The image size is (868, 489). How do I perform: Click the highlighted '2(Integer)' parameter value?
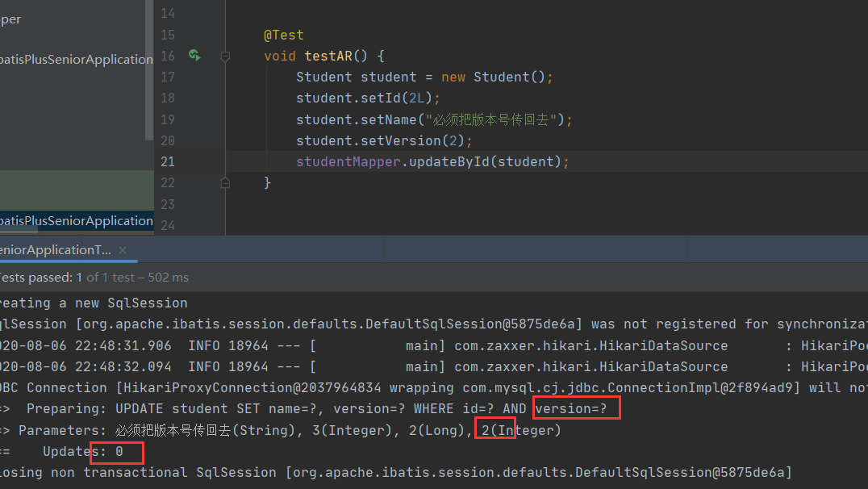point(495,429)
